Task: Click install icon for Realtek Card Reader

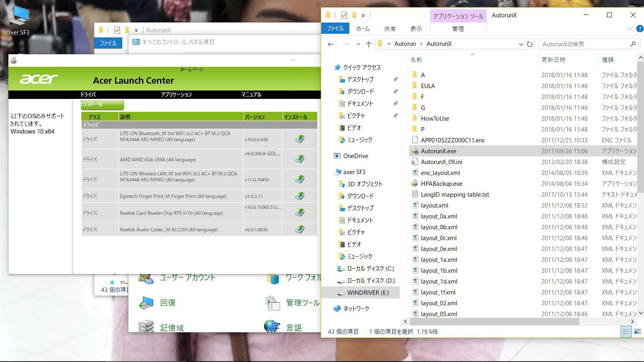Action: pyautogui.click(x=299, y=212)
